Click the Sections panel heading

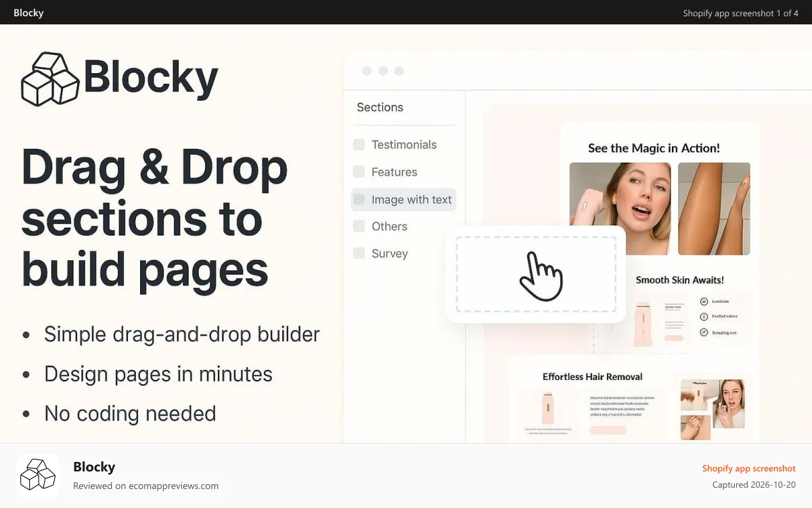pos(380,107)
